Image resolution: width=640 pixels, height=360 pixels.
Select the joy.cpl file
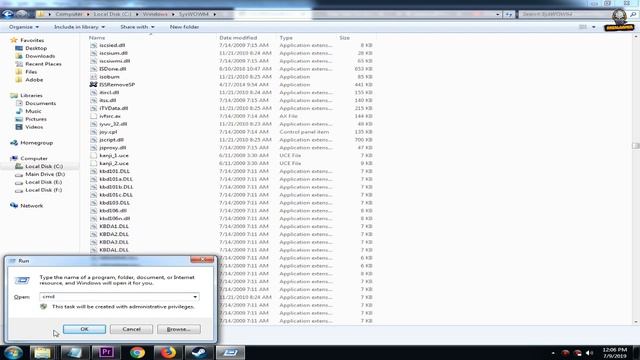coord(108,132)
